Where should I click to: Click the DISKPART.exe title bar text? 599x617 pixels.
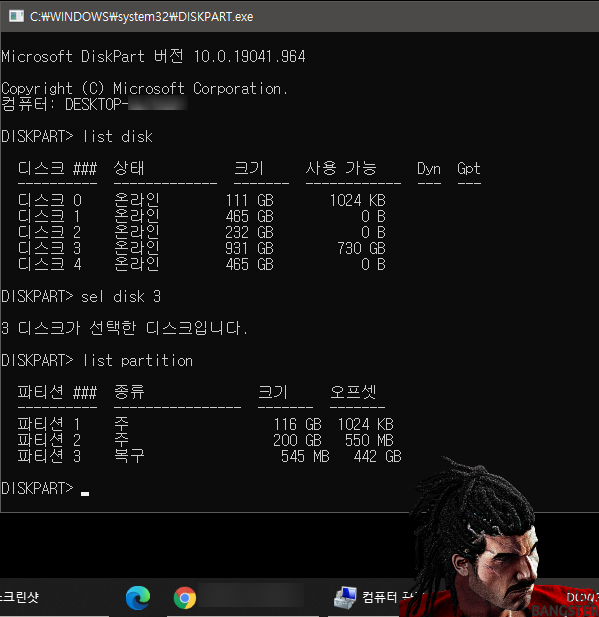coord(142,17)
